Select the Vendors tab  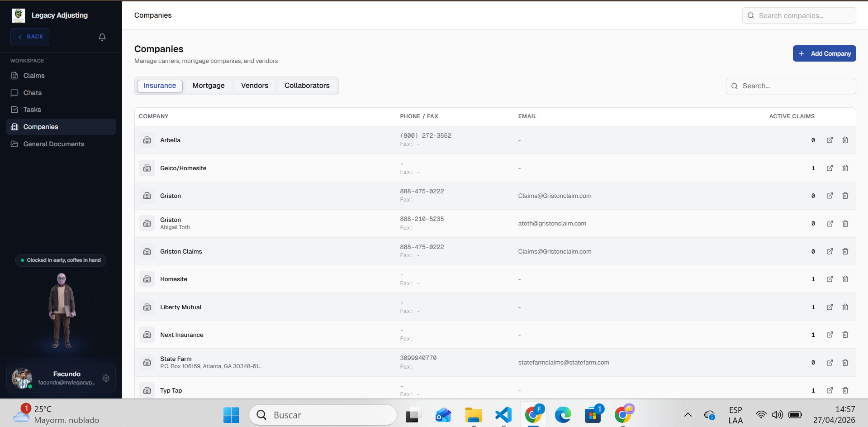click(x=254, y=86)
